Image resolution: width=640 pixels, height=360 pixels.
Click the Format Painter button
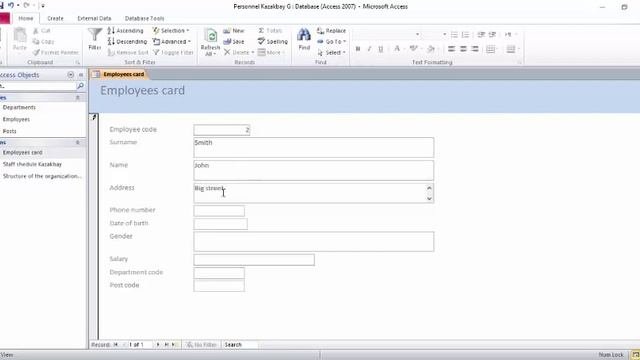(56, 53)
